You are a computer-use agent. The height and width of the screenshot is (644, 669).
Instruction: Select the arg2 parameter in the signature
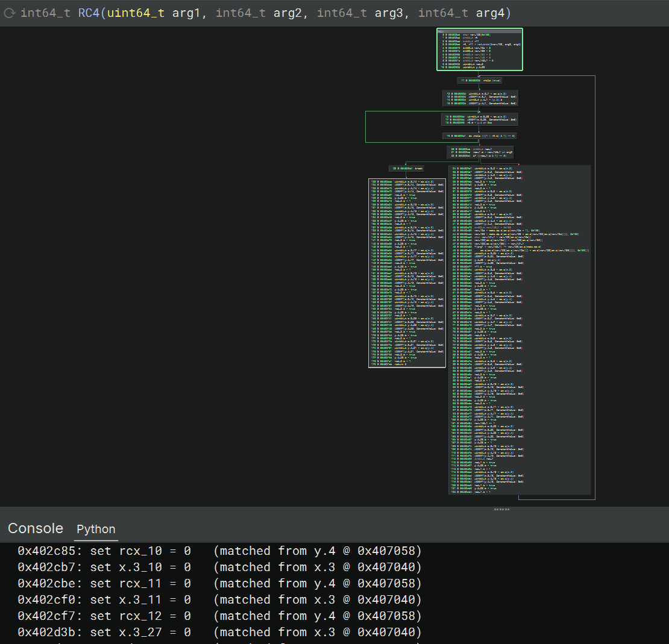click(288, 13)
